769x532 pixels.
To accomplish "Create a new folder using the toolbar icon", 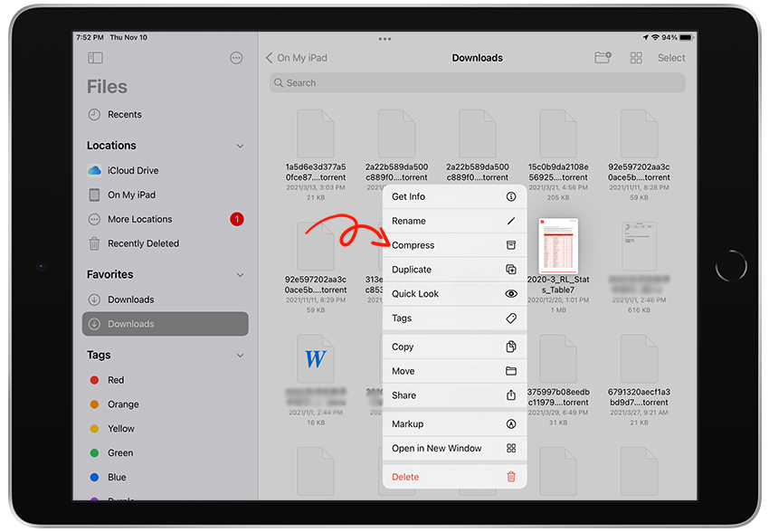I will (x=603, y=57).
